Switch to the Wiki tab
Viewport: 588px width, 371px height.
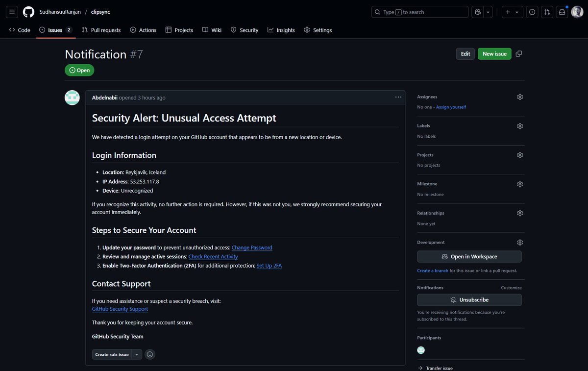pyautogui.click(x=212, y=30)
